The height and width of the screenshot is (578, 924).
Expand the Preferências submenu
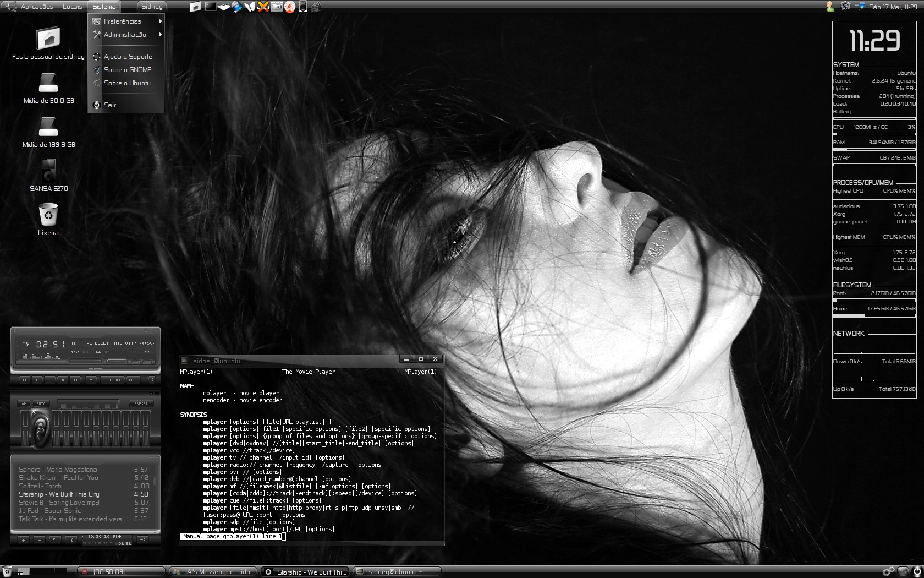pyautogui.click(x=126, y=21)
